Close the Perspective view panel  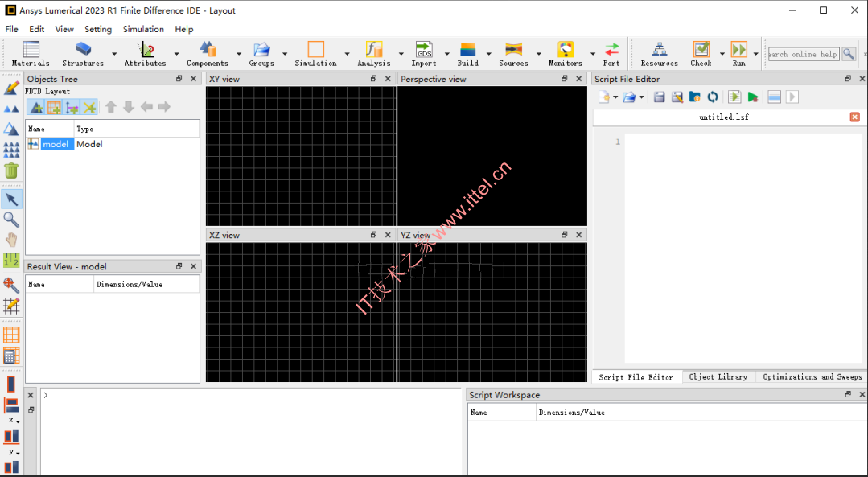[578, 79]
